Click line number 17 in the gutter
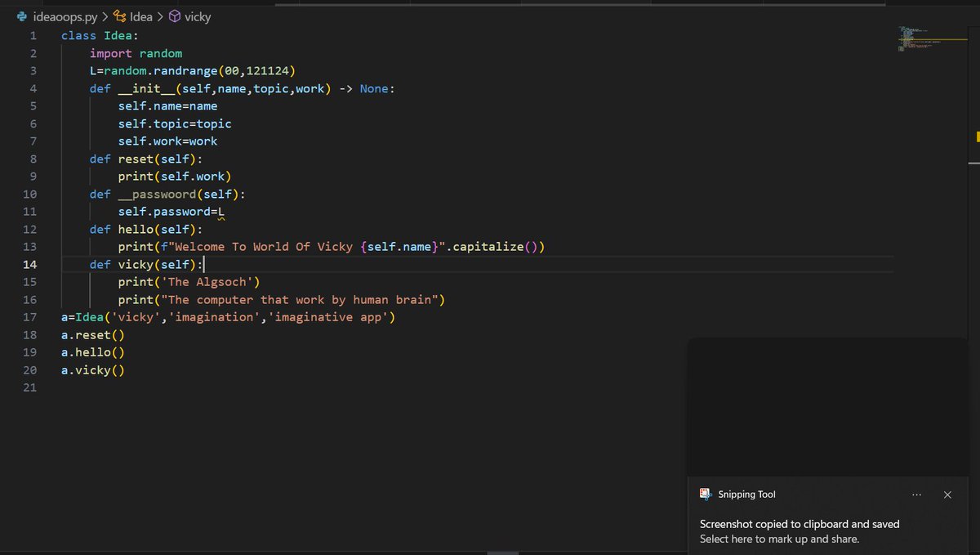980x555 pixels. pos(29,317)
